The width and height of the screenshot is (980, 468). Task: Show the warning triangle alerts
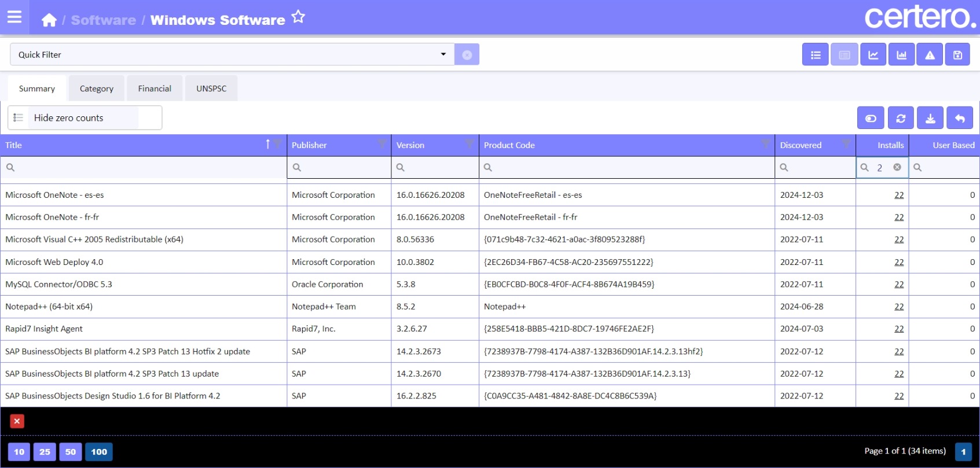pos(930,54)
